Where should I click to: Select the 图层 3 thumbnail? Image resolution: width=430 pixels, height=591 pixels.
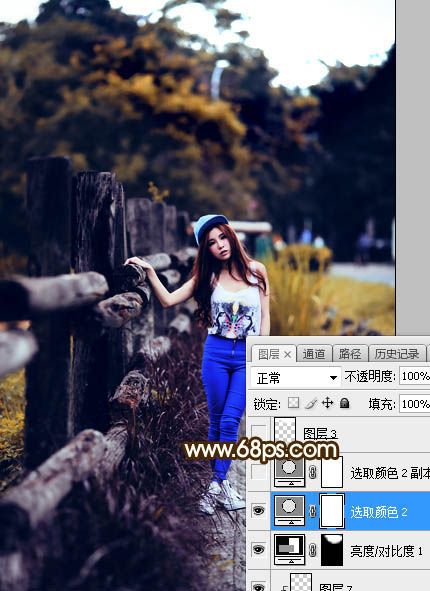285,430
